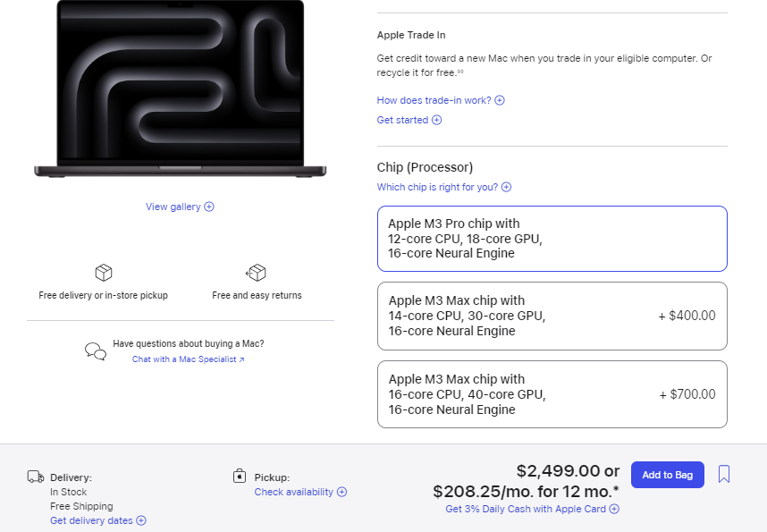Click the Apple Trade In heading
Image resolution: width=767 pixels, height=532 pixels.
coord(411,35)
